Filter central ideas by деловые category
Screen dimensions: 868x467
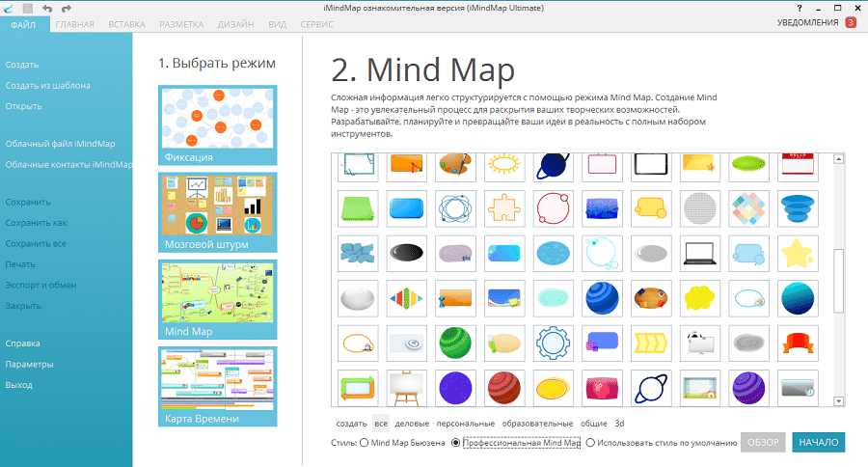[412, 424]
